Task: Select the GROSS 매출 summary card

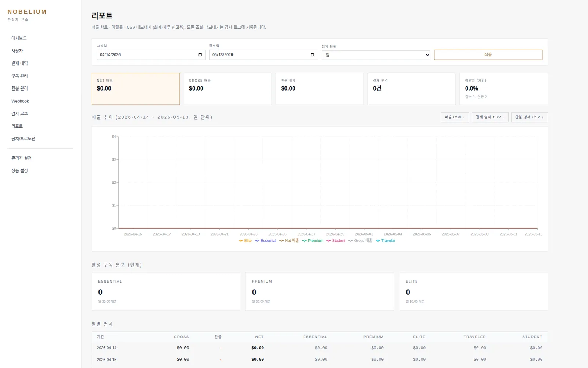Action: point(228,89)
